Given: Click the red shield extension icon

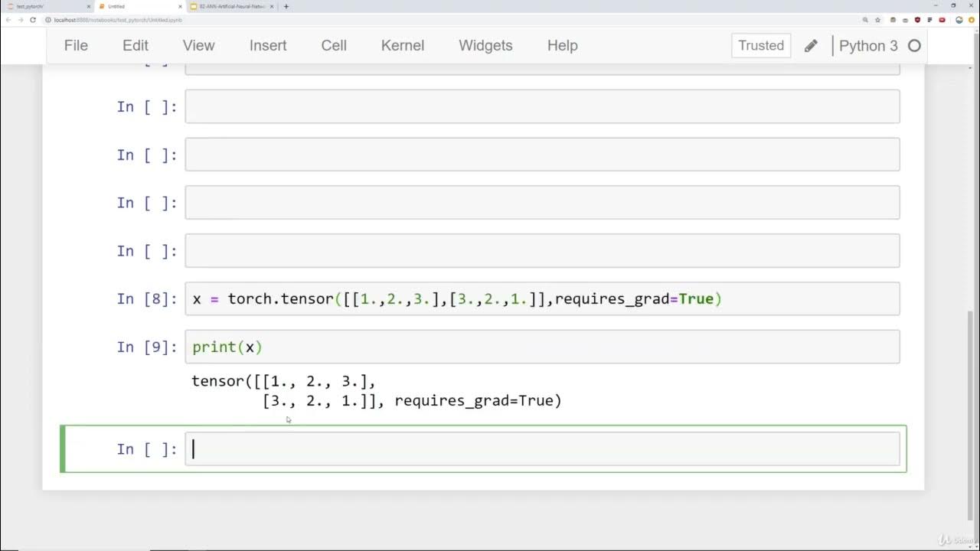Looking at the screenshot, I should click(917, 20).
